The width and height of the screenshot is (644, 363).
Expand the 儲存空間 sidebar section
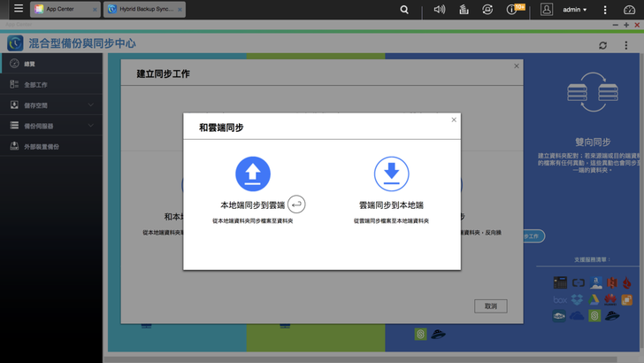point(51,105)
